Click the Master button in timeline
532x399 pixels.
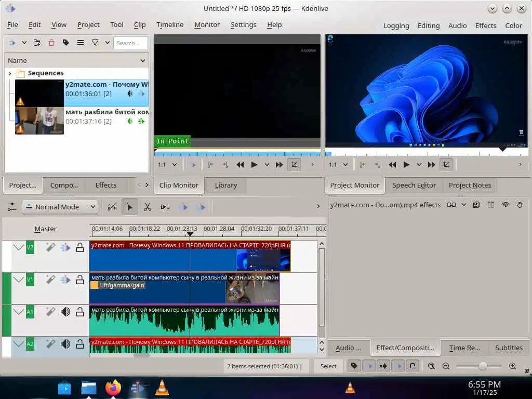(x=46, y=229)
